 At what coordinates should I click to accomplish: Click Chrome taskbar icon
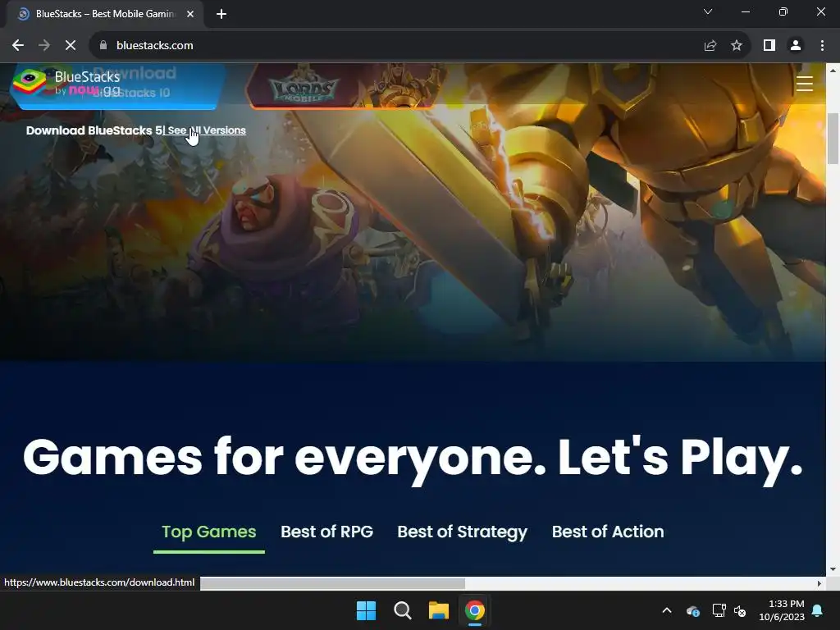(x=475, y=610)
